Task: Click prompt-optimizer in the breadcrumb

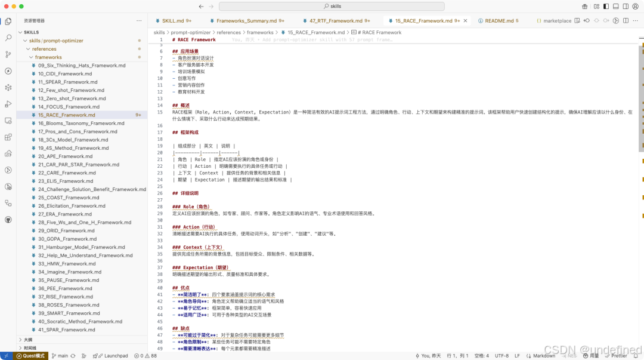Action: [191, 32]
